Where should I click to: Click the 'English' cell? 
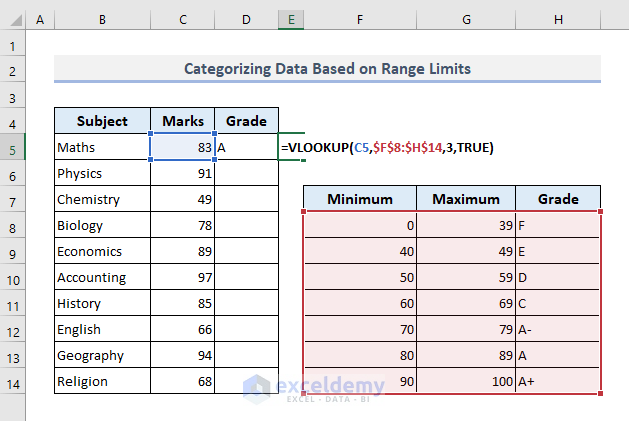[x=102, y=329]
